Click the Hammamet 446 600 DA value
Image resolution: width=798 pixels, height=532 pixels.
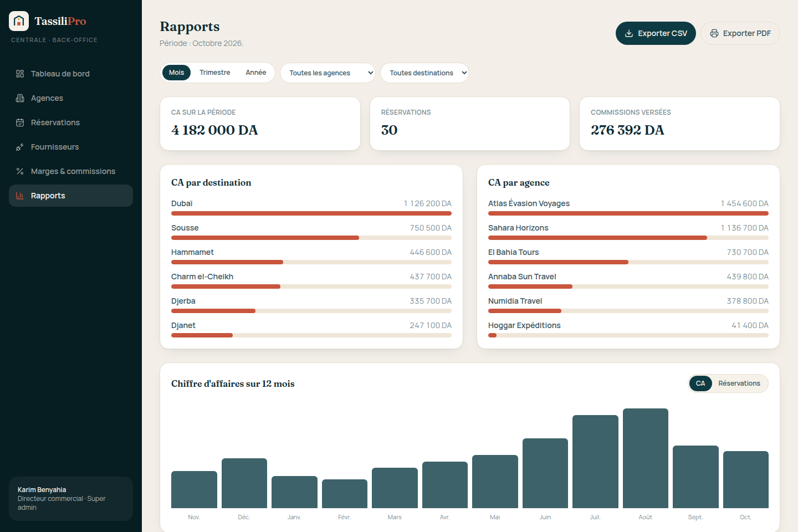click(431, 252)
